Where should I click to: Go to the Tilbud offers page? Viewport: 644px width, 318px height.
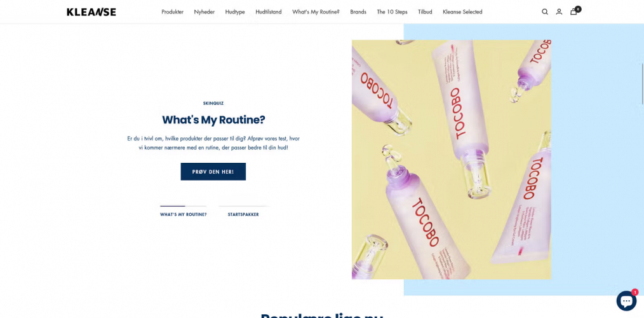(425, 12)
